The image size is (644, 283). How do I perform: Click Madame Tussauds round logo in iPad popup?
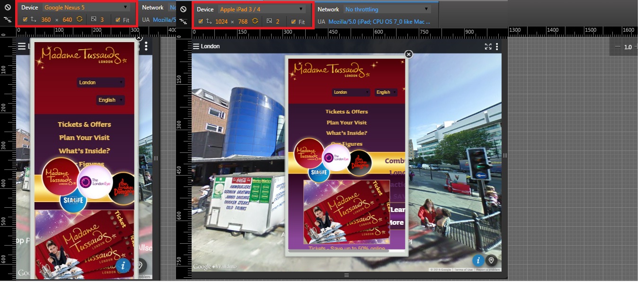(x=309, y=153)
